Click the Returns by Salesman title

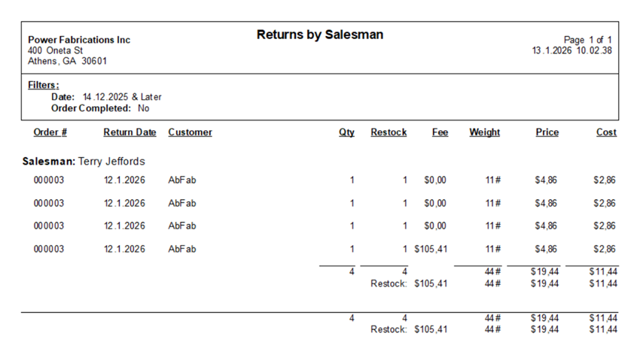point(320,35)
